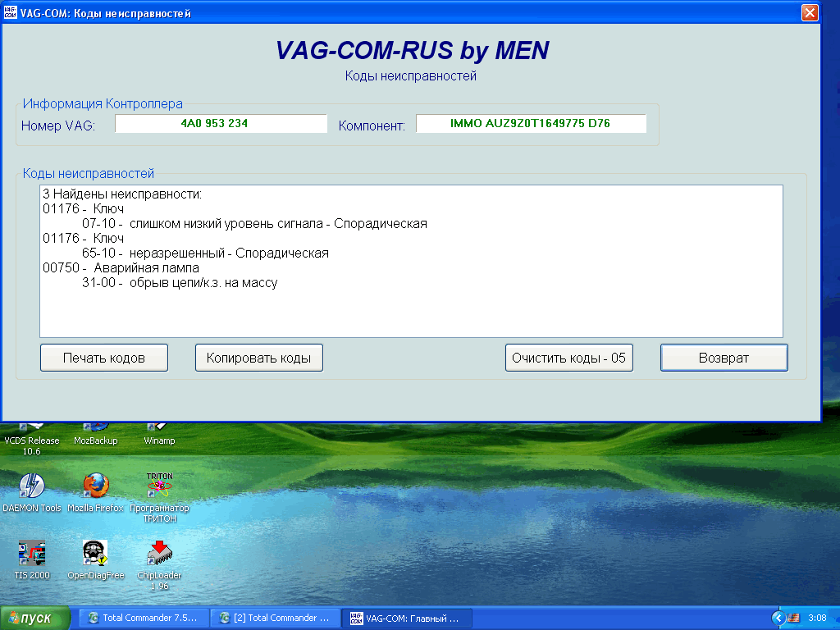The height and width of the screenshot is (630, 840).
Task: Click the first '01176 - Ключ' fault line
Action: tap(83, 209)
